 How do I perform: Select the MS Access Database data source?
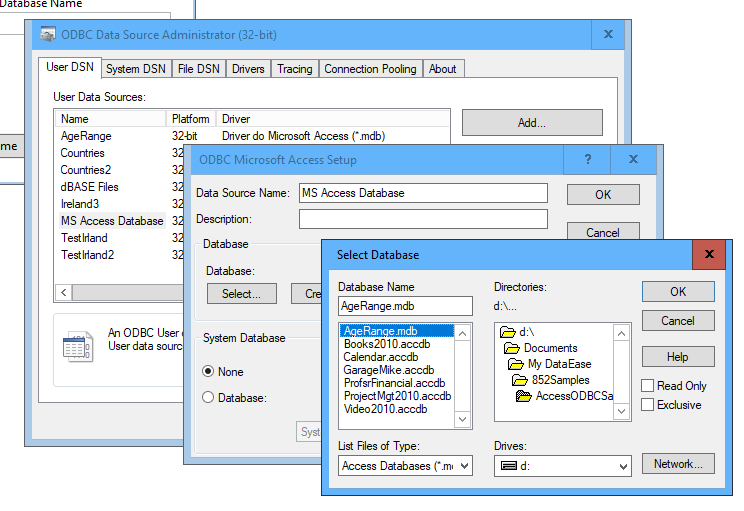point(112,221)
